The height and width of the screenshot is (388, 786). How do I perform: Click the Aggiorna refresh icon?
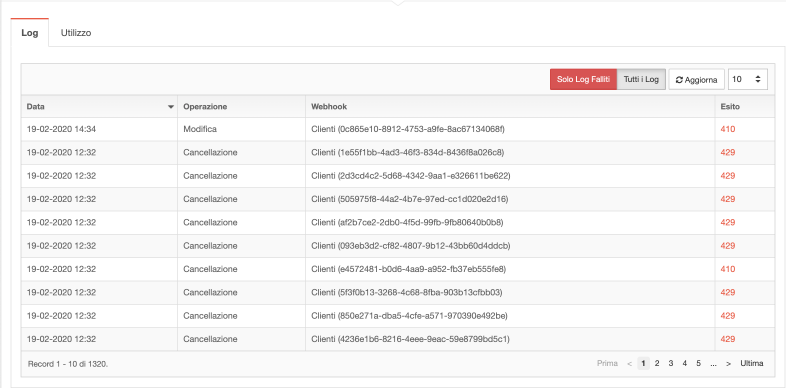[679, 80]
